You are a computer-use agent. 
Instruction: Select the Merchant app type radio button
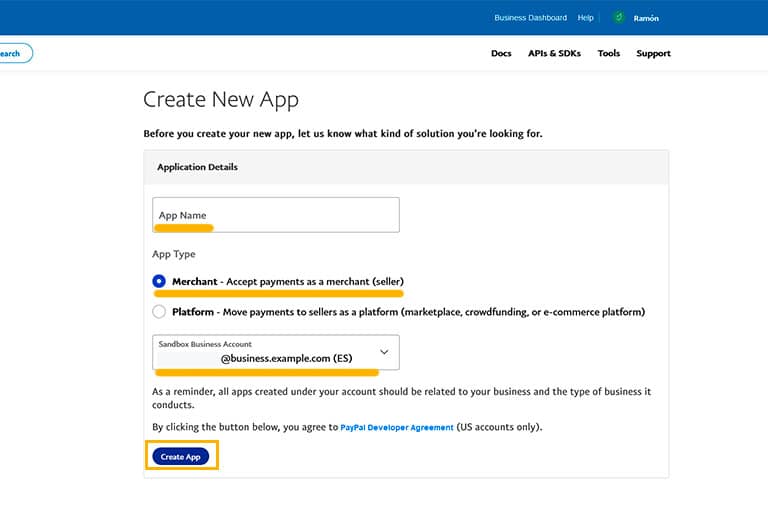coord(159,281)
